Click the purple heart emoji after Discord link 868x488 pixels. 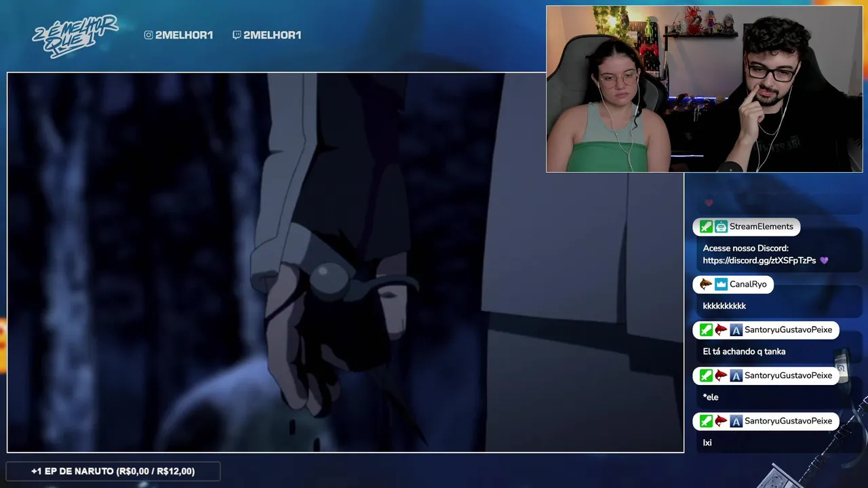tap(824, 260)
